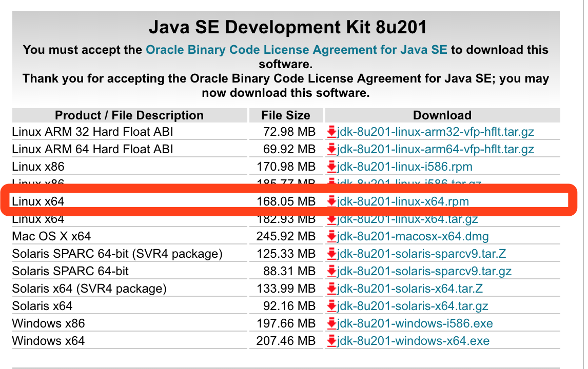588x369 pixels.
Task: Click red download arrow for linux-arm32 file
Action: (331, 132)
